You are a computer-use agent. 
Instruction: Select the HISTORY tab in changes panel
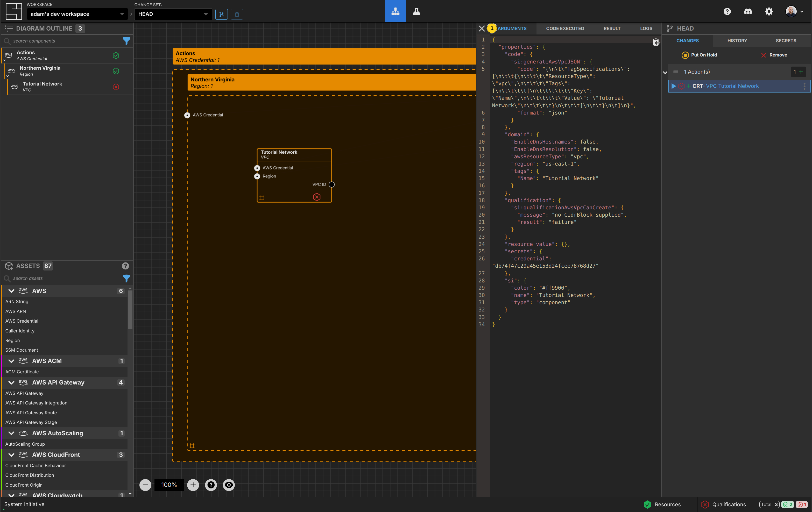pyautogui.click(x=737, y=40)
